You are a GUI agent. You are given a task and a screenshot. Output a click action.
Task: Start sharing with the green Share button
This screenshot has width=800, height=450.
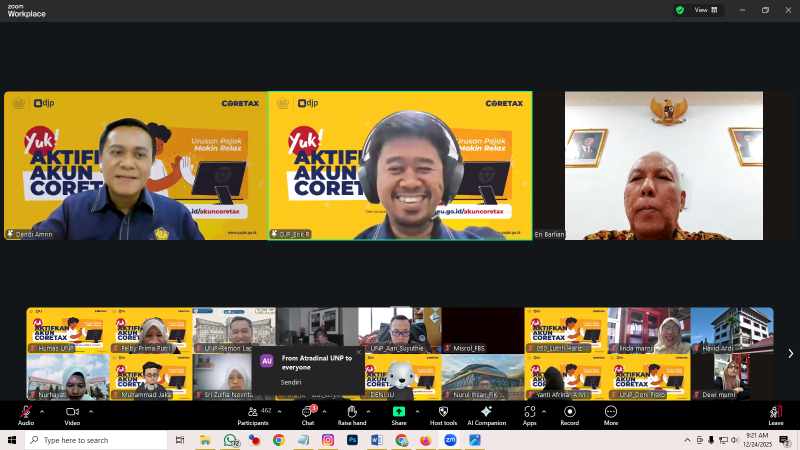point(399,412)
